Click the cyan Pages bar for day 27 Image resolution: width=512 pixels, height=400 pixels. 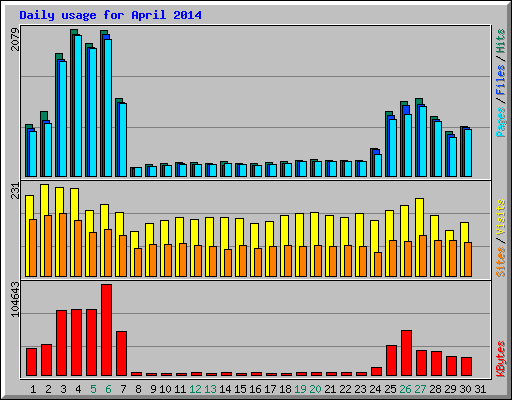[423, 141]
